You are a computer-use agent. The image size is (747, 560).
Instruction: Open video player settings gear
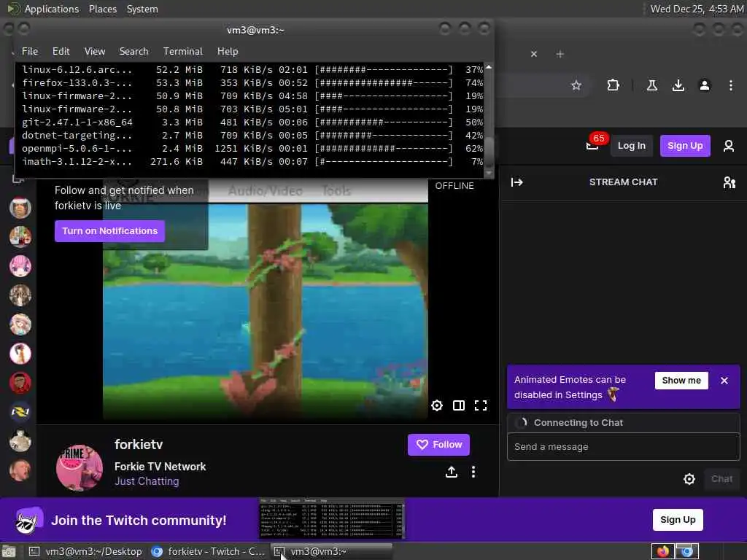coord(437,405)
